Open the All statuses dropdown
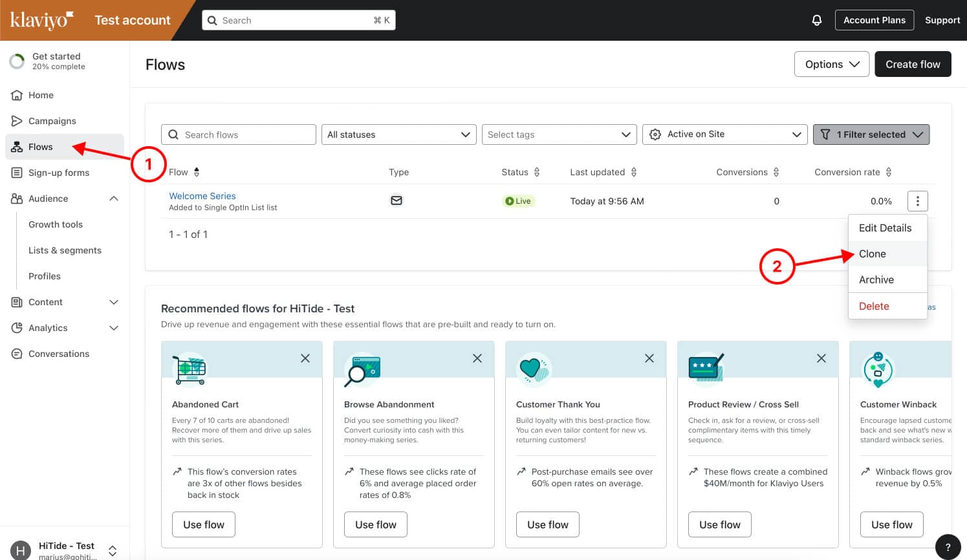This screenshot has height=560, width=967. coord(398,135)
